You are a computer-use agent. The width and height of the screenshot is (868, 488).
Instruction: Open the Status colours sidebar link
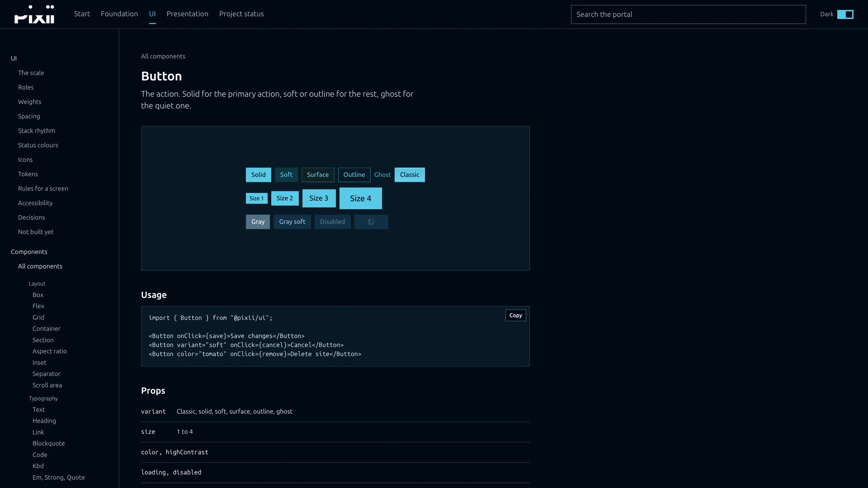point(38,145)
